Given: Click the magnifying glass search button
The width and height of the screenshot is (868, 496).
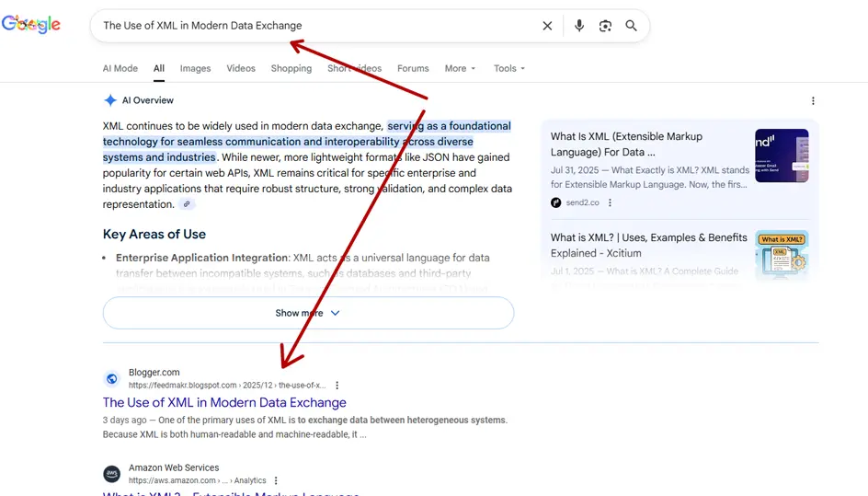Looking at the screenshot, I should click(x=632, y=26).
